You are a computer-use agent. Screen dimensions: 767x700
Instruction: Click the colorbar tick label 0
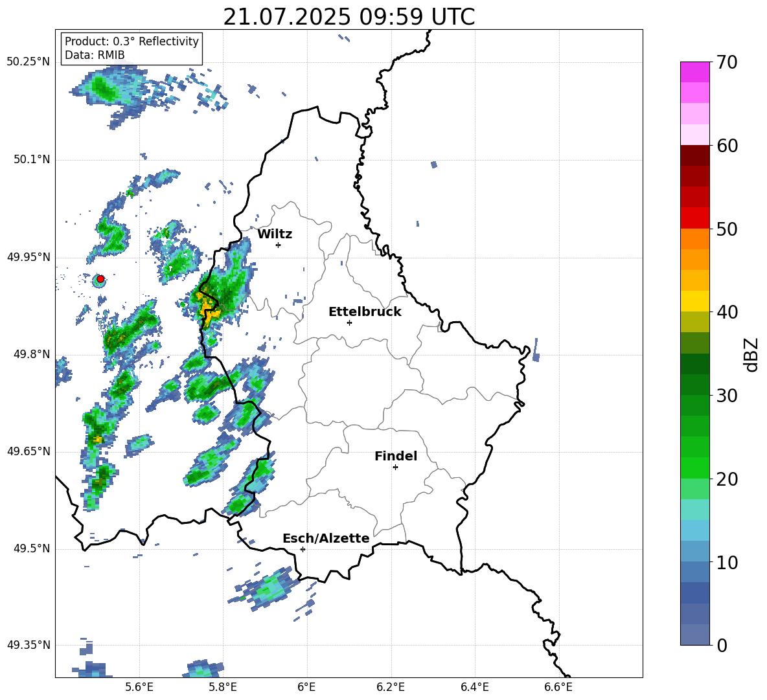pyautogui.click(x=722, y=646)
